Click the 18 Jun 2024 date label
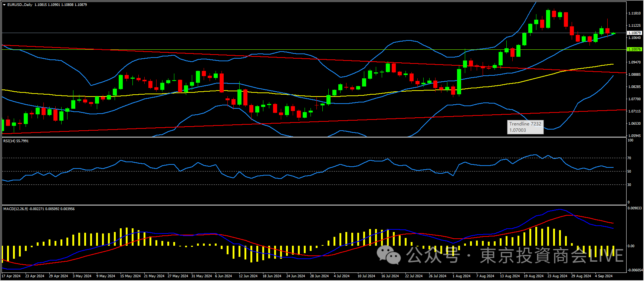Viewport: 644px width, 281px height. point(272,276)
